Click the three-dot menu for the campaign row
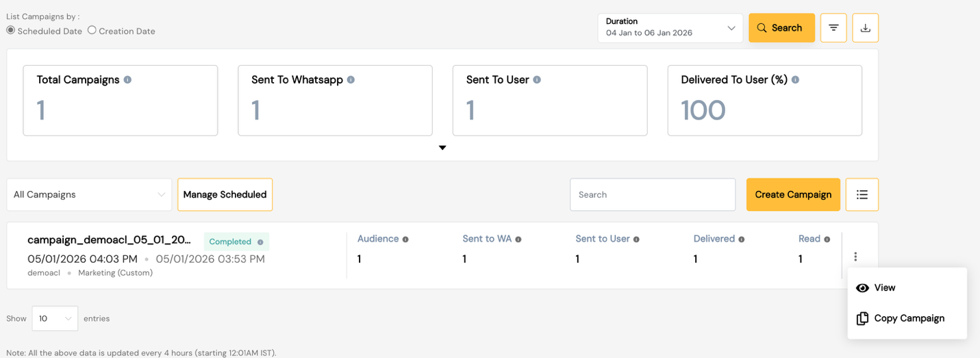This screenshot has width=980, height=358. coord(855,257)
